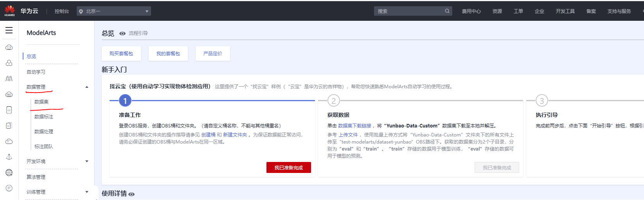Open 数据集 under 数据管理
Image resolution: width=644 pixels, height=200 pixels.
point(41,102)
